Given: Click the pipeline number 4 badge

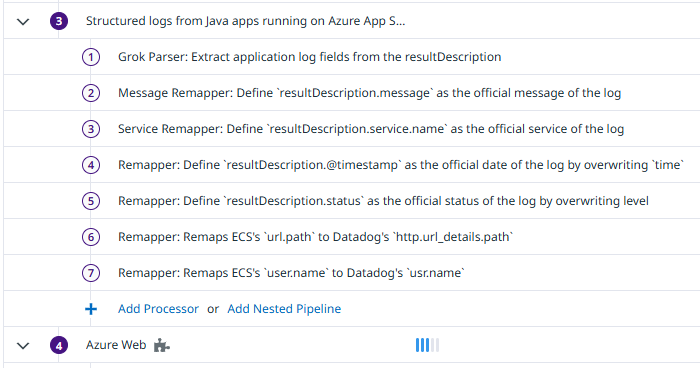Looking at the screenshot, I should pos(59,345).
